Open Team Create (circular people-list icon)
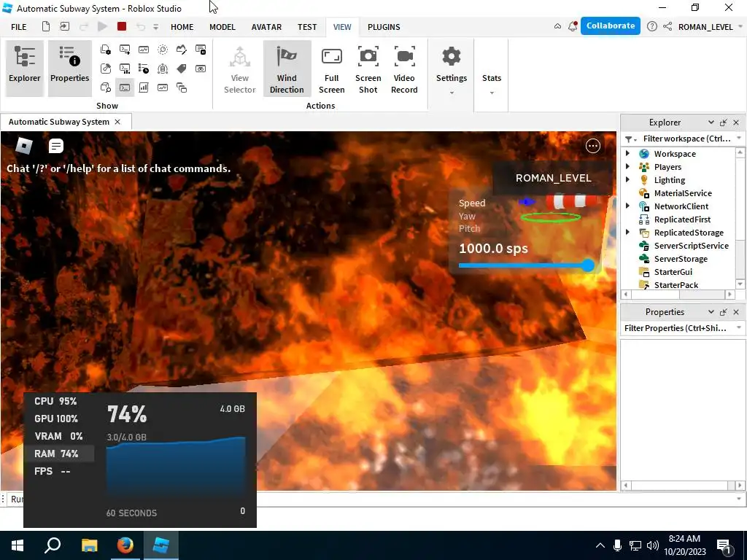The image size is (747, 560). point(163,69)
